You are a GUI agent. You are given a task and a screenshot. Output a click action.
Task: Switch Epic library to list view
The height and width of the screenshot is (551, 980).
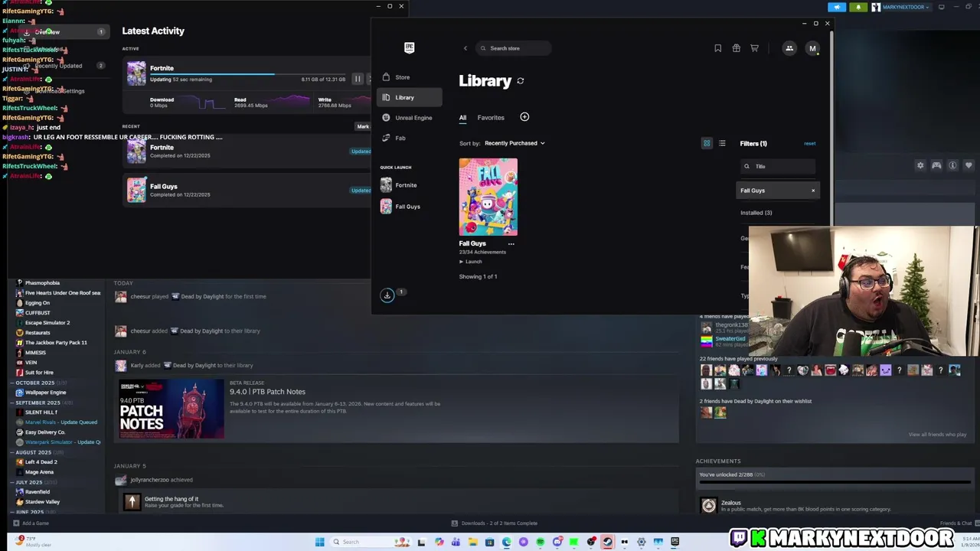click(721, 143)
